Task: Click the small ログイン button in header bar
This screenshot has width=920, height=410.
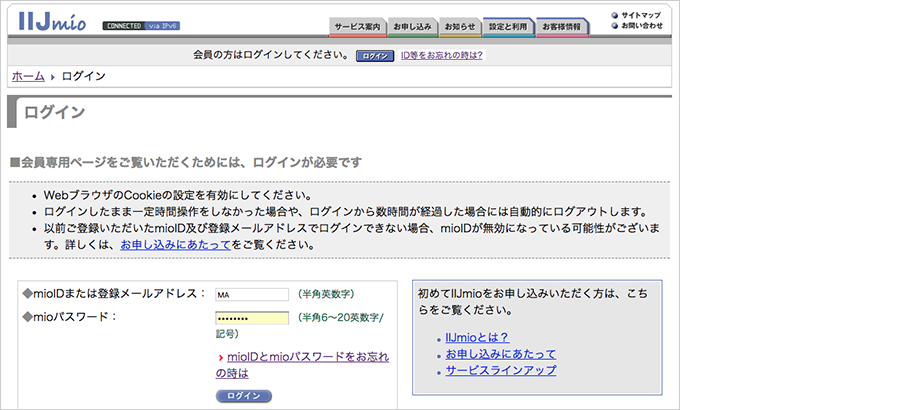Action: click(375, 56)
